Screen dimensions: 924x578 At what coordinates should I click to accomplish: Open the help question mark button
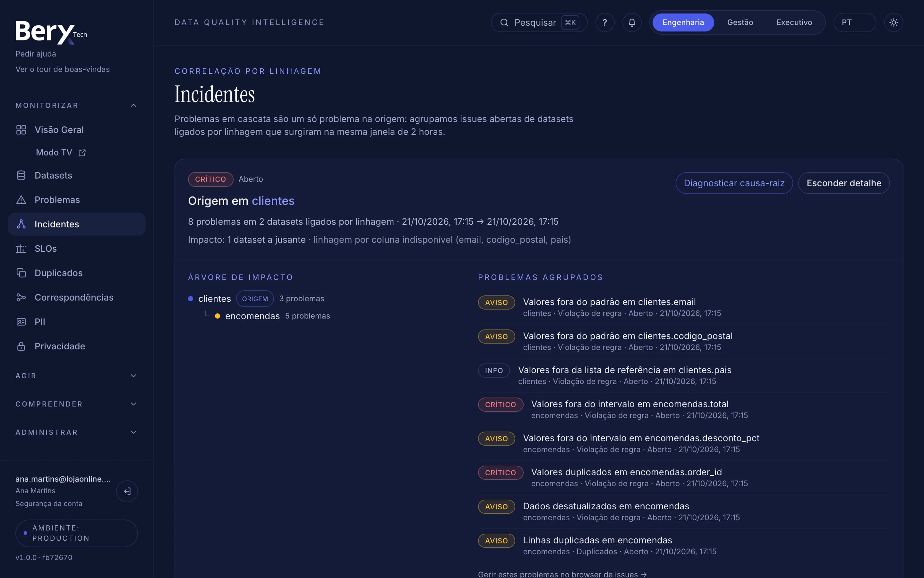tap(605, 22)
